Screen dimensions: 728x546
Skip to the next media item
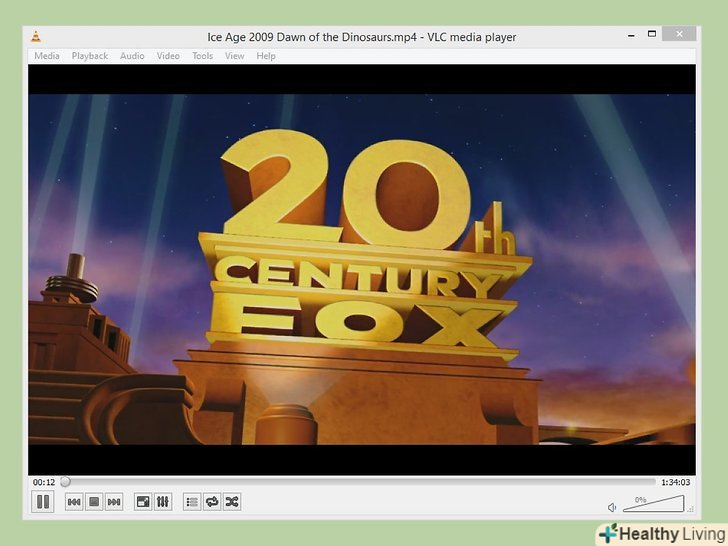[114, 502]
